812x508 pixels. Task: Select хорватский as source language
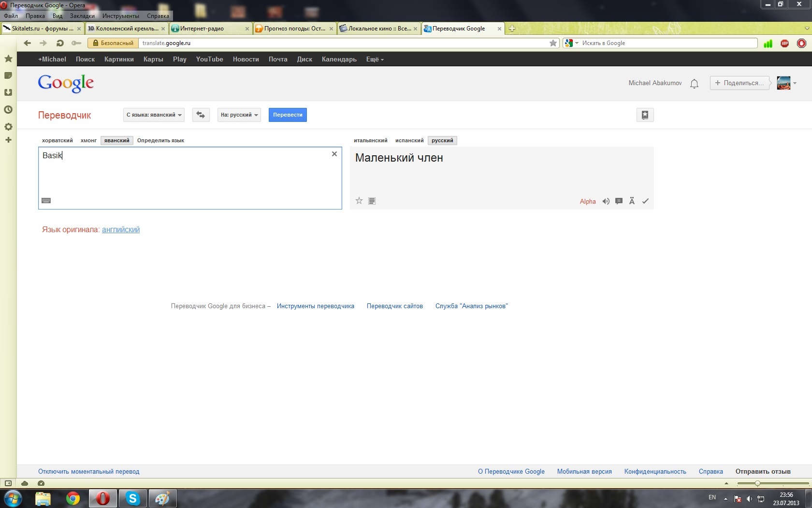pos(58,141)
